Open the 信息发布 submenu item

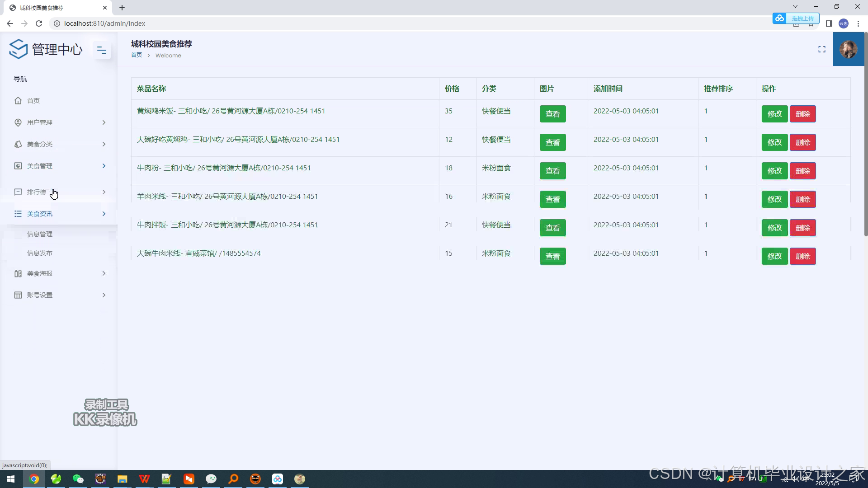[40, 253]
